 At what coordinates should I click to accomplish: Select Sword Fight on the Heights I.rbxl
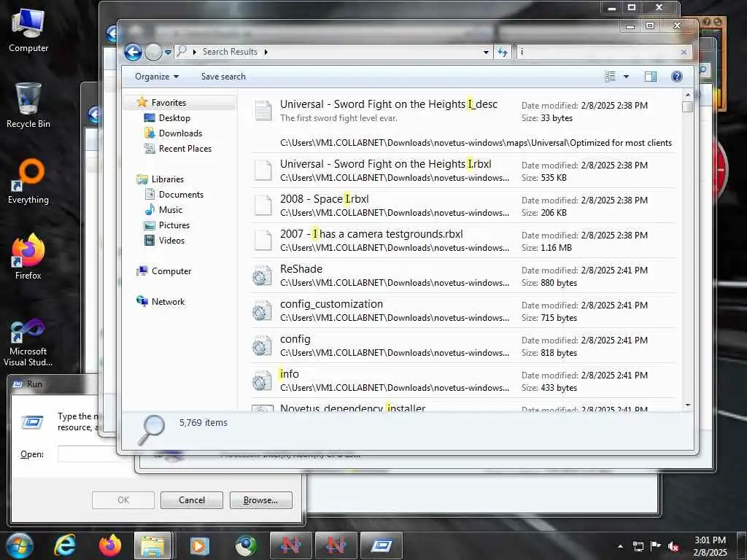click(463, 171)
